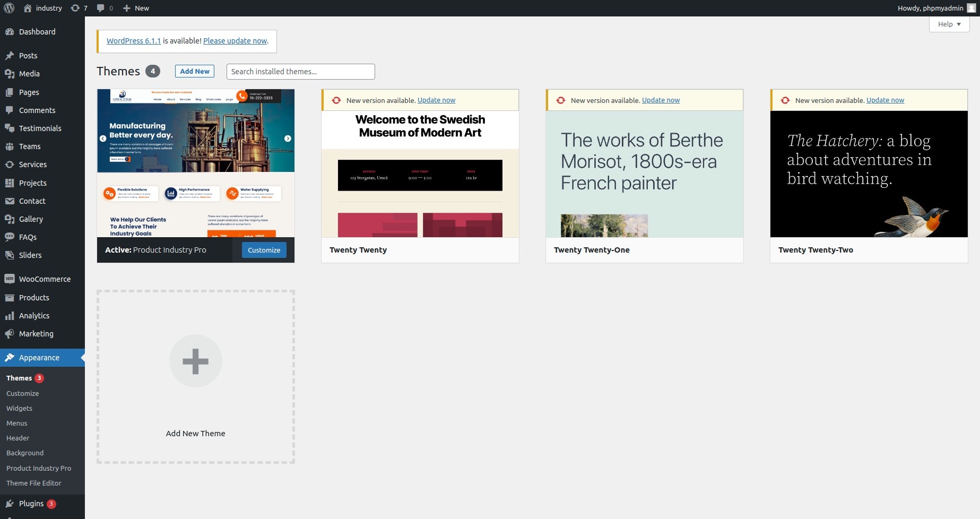Image resolution: width=980 pixels, height=519 pixels.
Task: Open the phpmyadmin user avatar
Action: (972, 8)
